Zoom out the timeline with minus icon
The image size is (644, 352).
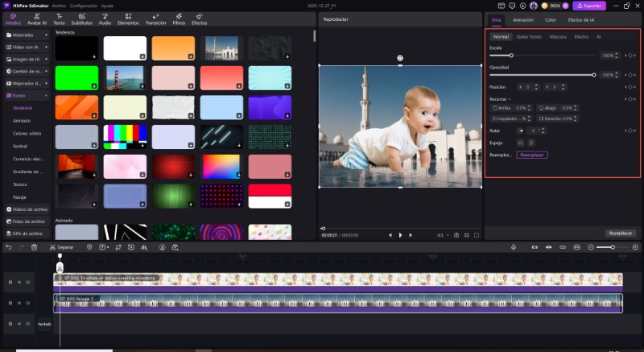tap(591, 247)
